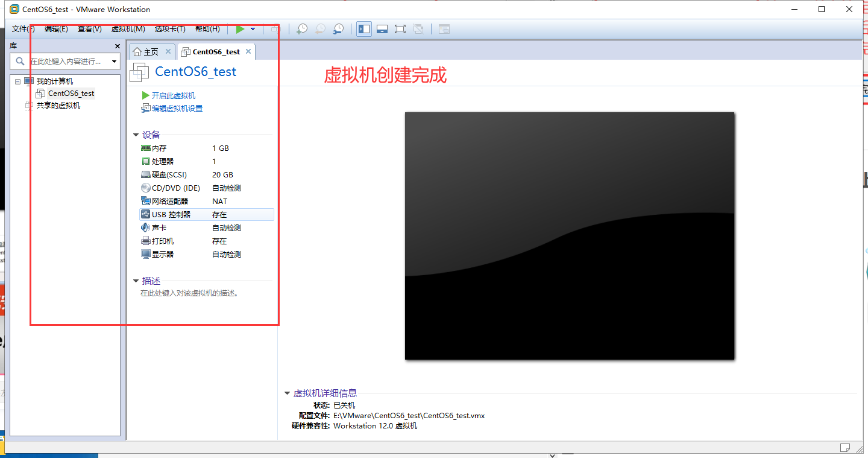This screenshot has height=458, width=868.
Task: Collapse the 虚拟机详细信息 section
Action: click(288, 393)
